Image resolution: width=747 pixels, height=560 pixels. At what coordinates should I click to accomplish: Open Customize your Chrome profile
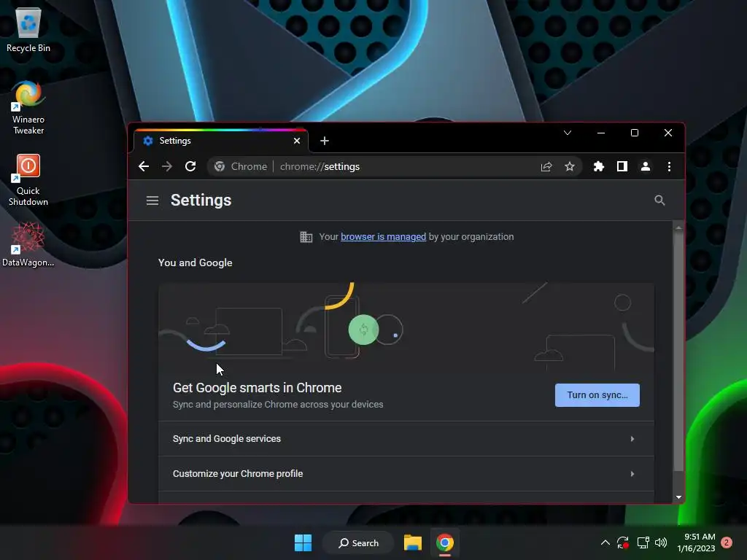pos(406,473)
